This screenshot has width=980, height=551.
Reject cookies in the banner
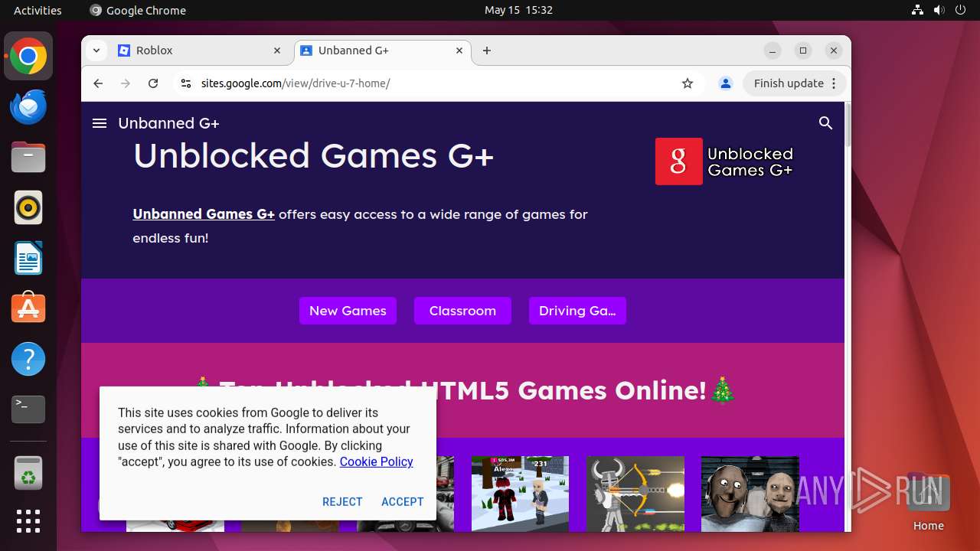[x=342, y=502]
